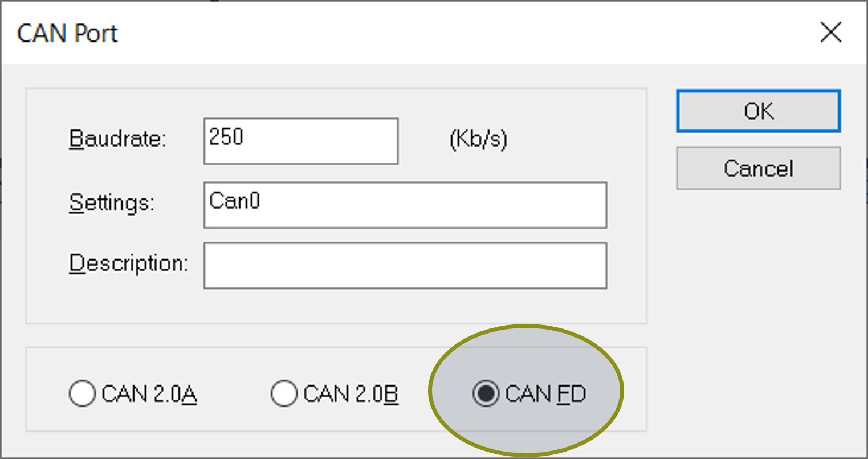
Task: Click the CAN FD label text
Action: pyautogui.click(x=545, y=394)
